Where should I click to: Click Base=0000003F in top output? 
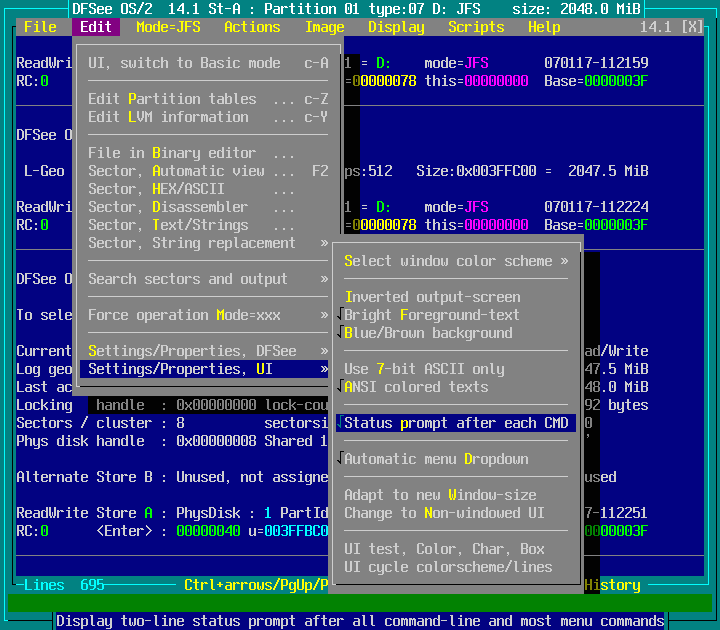click(x=596, y=81)
